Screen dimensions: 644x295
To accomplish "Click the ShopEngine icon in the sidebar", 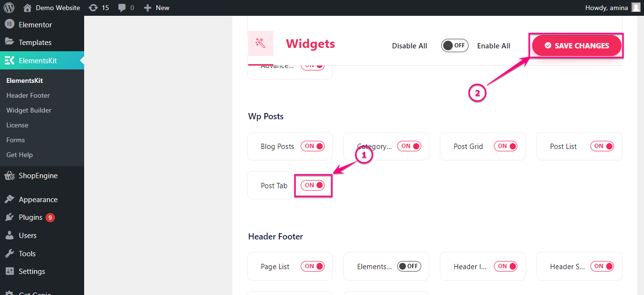I will [x=10, y=175].
